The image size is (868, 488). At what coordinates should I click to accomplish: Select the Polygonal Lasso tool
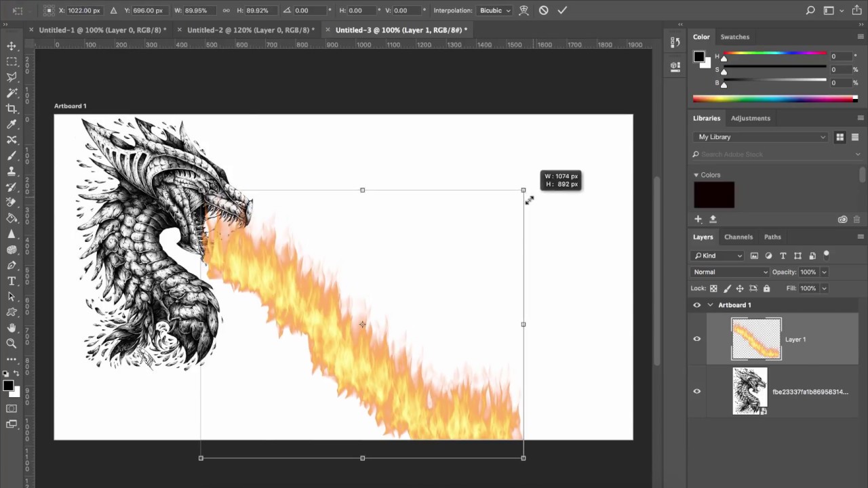pyautogui.click(x=12, y=77)
